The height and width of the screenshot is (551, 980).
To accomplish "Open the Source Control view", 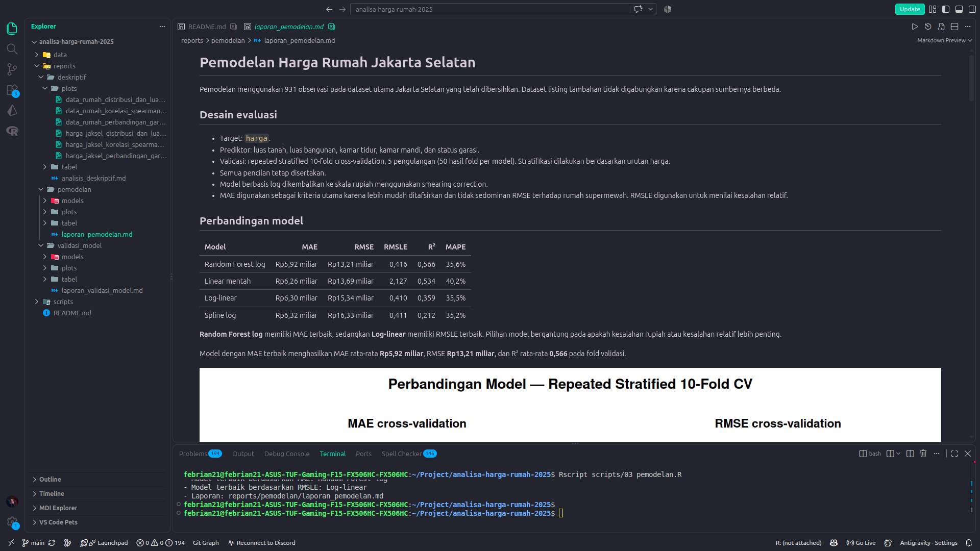I will coord(12,69).
